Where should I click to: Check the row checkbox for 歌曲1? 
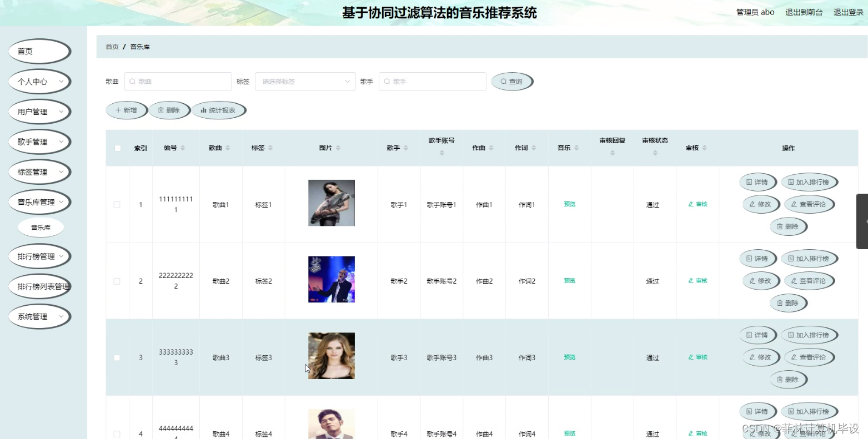pos(117,204)
